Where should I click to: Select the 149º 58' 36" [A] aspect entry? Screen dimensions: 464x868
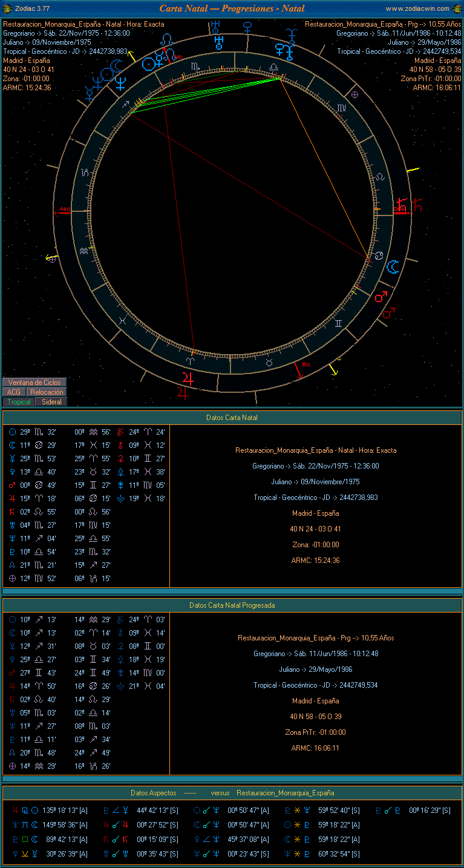pyautogui.click(x=49, y=825)
